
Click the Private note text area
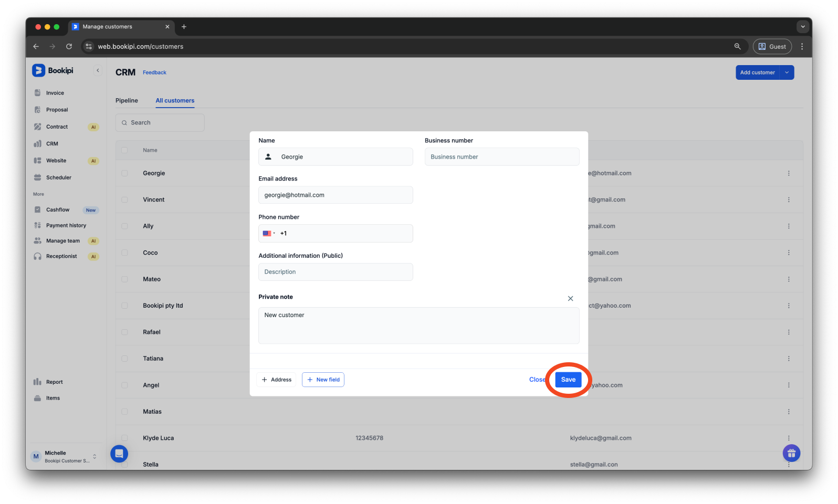point(418,325)
